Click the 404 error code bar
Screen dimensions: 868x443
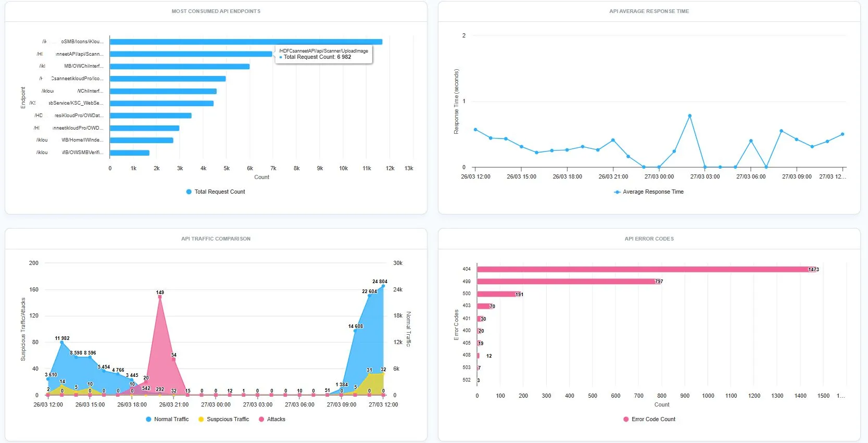click(646, 270)
